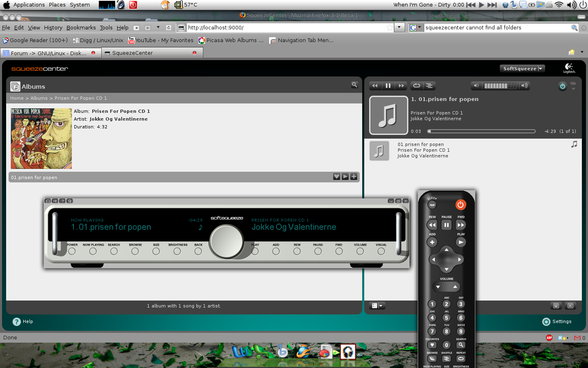Open the Firefox Bookmarks menu
The height and width of the screenshot is (368, 588).
81,28
